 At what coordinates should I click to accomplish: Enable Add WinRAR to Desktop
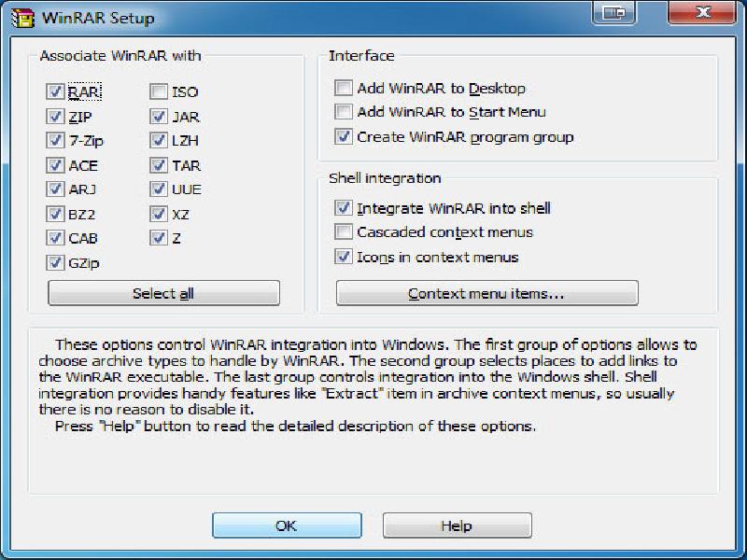[344, 88]
